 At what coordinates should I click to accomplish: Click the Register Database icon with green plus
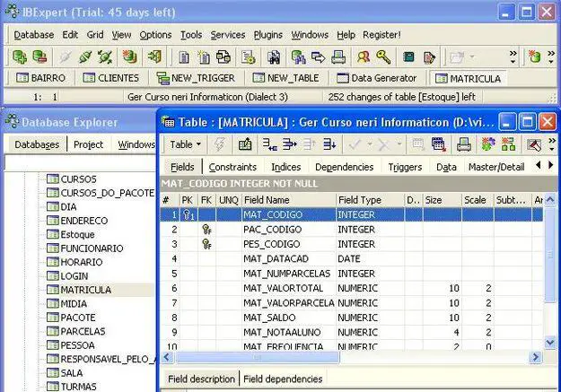click(x=20, y=57)
